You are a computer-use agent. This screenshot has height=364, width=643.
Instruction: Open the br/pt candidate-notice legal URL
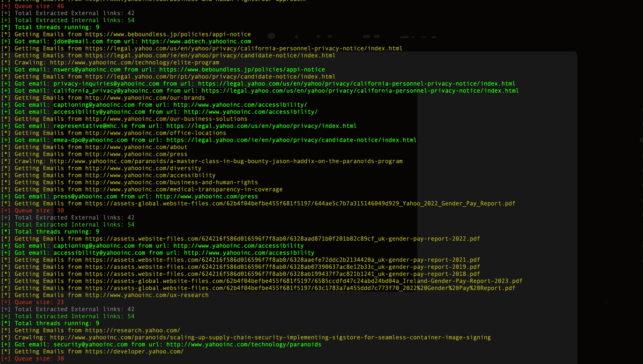[x=210, y=77]
